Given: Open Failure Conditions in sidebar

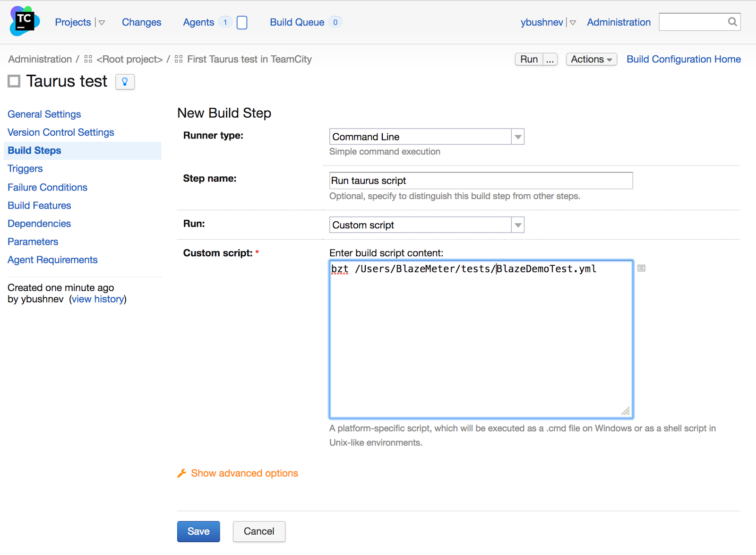Looking at the screenshot, I should (47, 187).
